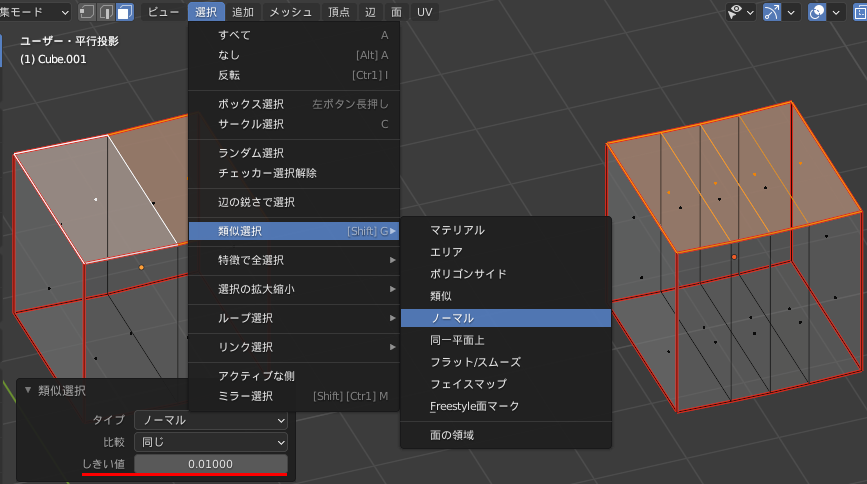The height and width of the screenshot is (484, 867).
Task: Open gizmo options dropdown arrow
Action: pos(791,12)
